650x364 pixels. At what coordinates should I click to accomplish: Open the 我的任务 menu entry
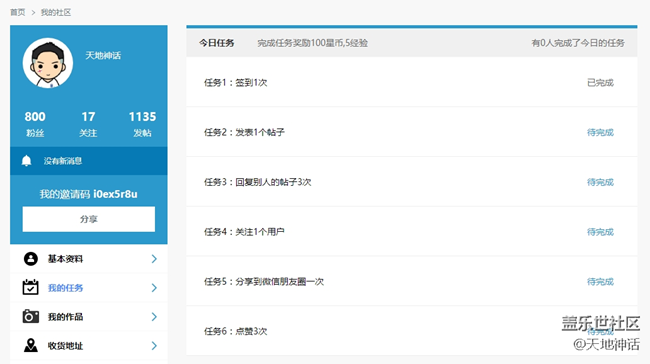tap(89, 288)
